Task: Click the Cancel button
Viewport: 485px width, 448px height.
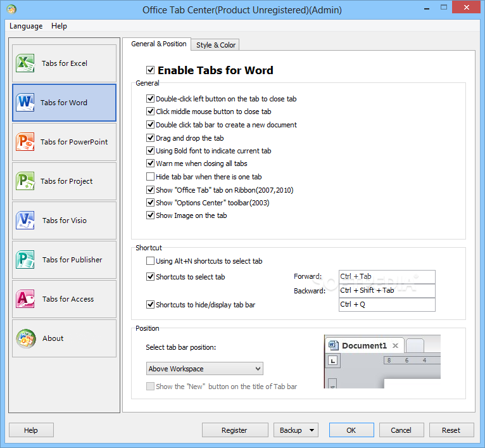Action: click(x=401, y=430)
